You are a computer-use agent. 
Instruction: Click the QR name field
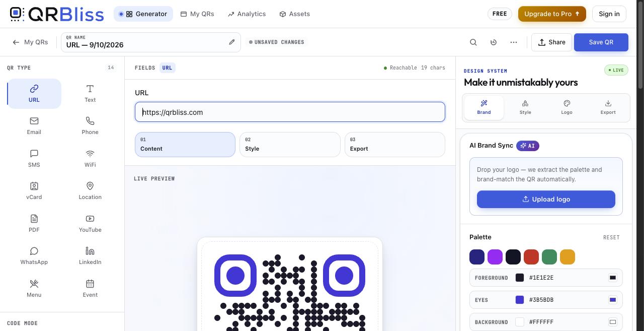151,42
